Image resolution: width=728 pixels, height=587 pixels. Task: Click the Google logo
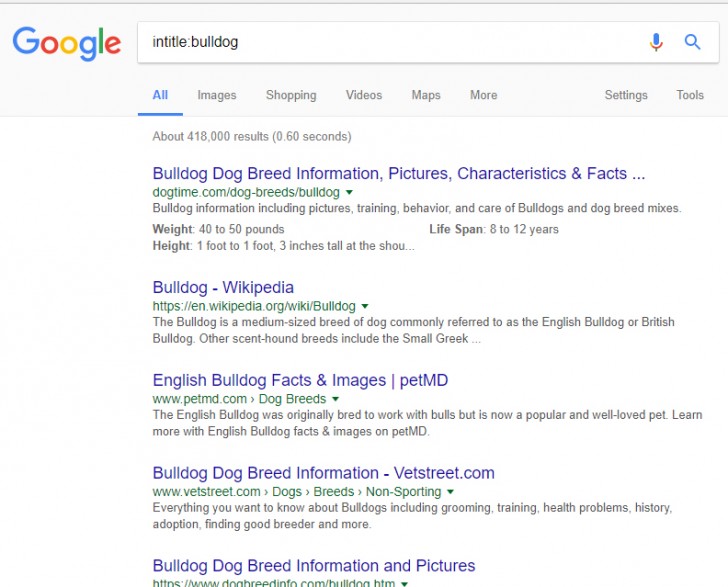(x=66, y=43)
